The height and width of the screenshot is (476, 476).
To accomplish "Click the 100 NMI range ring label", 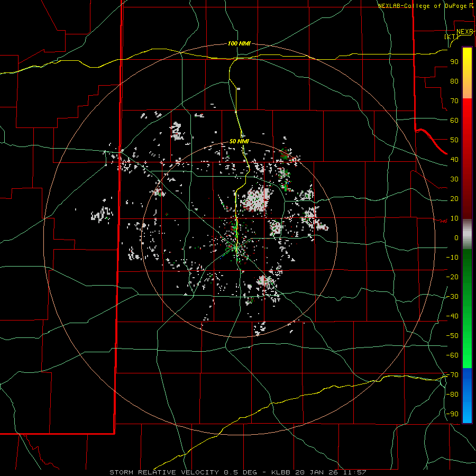I will (239, 44).
